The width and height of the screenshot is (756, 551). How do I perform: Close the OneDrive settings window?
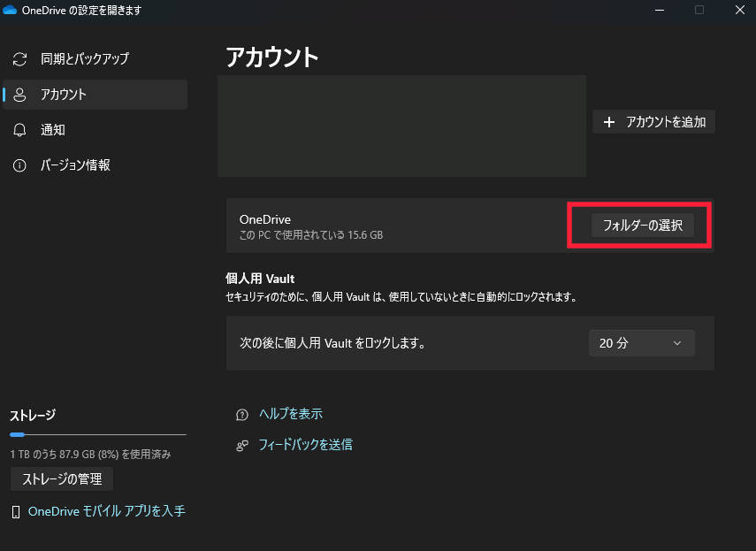point(740,10)
